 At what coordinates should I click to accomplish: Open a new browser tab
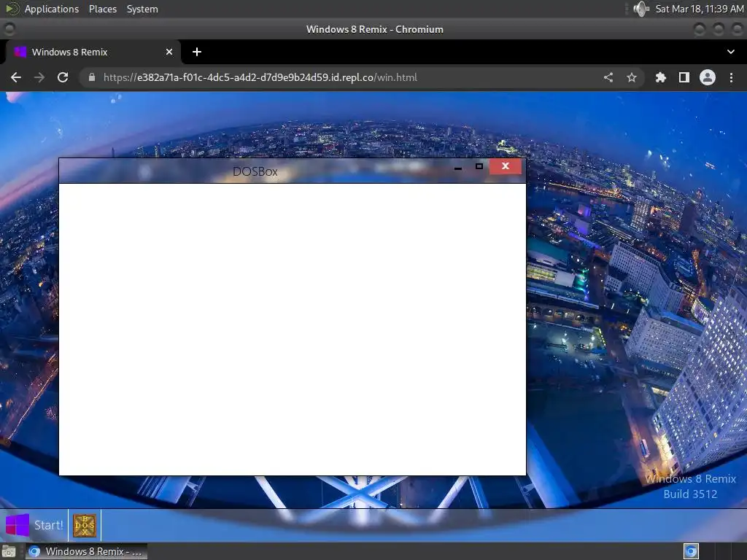pos(197,52)
